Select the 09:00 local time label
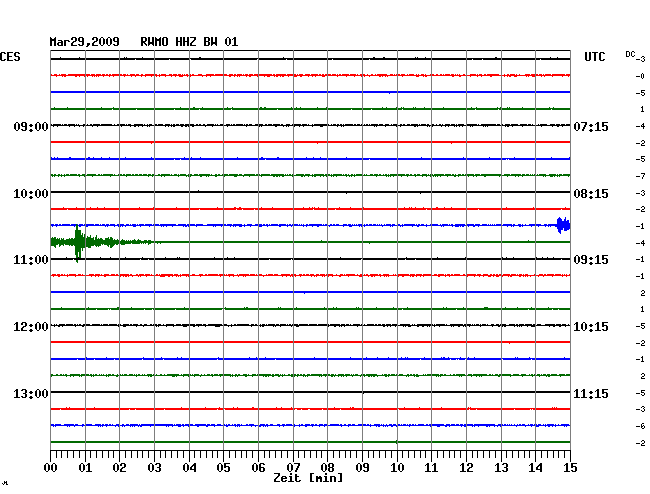Screen dimensions: 650x494 31,126
